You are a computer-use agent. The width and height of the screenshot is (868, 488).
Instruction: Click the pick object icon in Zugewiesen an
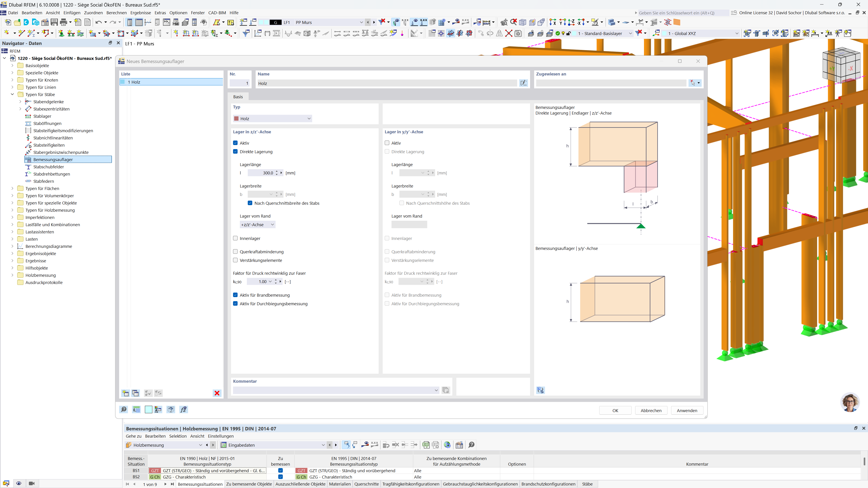pyautogui.click(x=692, y=83)
